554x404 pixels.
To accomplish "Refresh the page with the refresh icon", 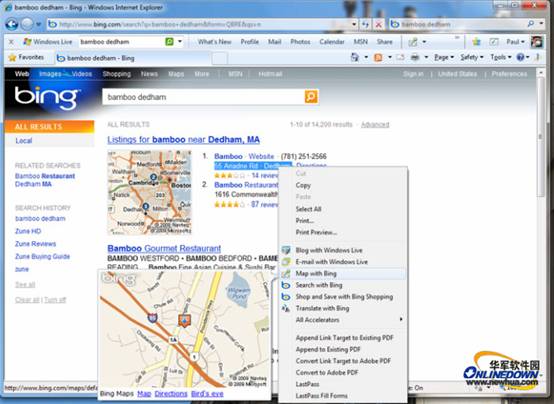I will [x=365, y=24].
